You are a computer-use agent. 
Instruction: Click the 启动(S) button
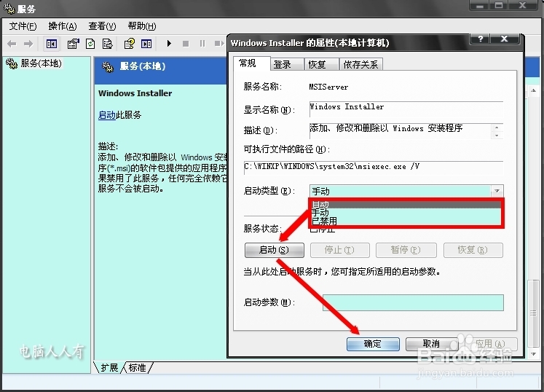point(274,250)
